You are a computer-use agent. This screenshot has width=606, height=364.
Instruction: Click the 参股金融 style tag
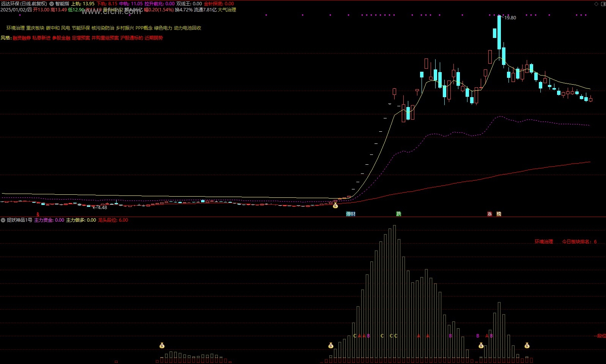click(x=61, y=38)
